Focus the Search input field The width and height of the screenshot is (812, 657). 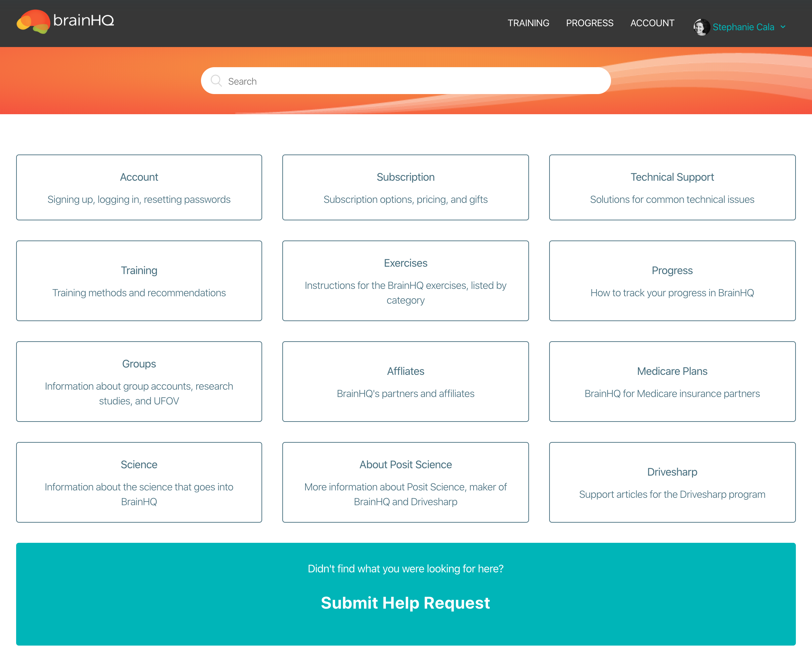[x=406, y=81]
